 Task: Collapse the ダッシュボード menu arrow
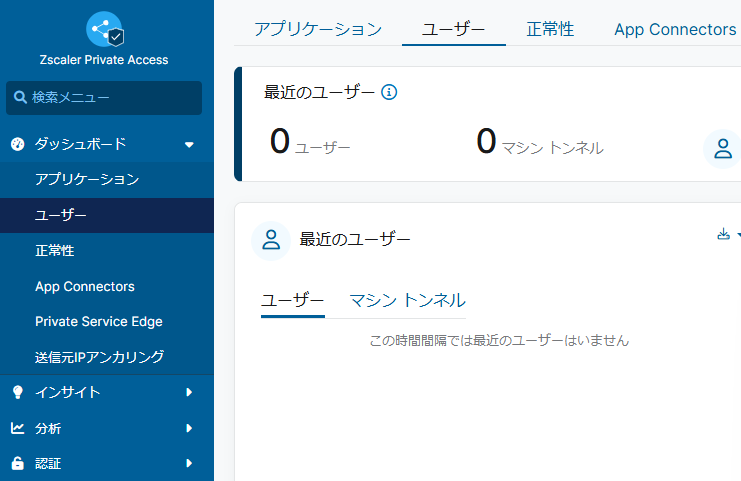coord(189,145)
